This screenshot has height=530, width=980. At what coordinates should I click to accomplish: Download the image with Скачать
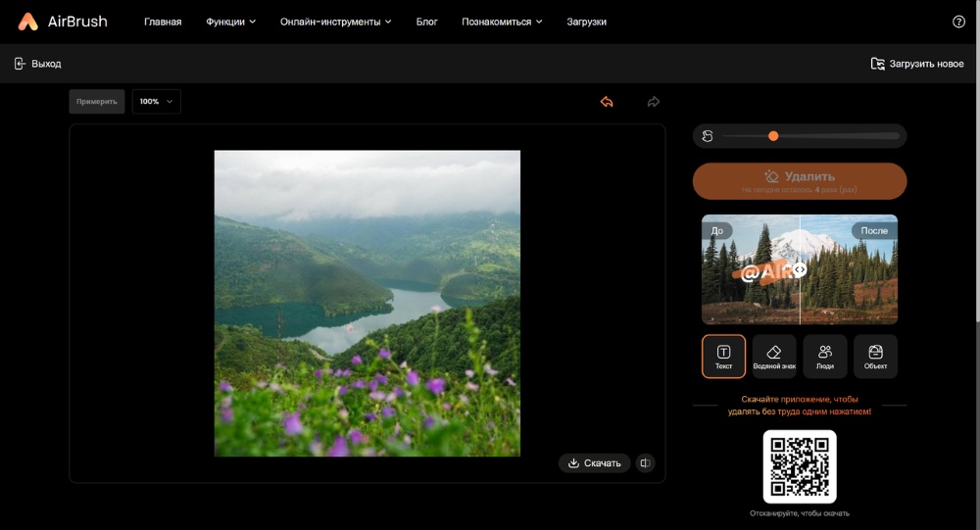tap(595, 463)
